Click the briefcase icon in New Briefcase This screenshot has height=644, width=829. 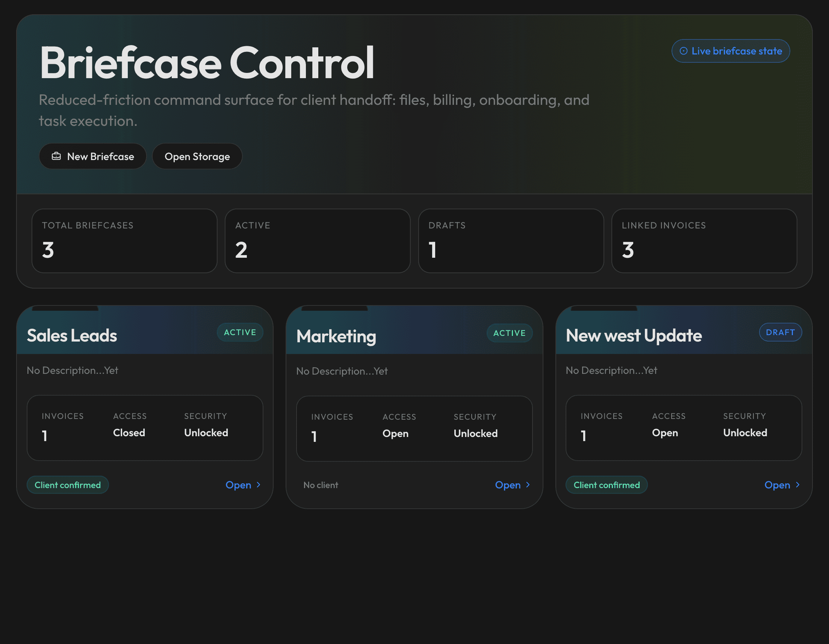point(56,156)
